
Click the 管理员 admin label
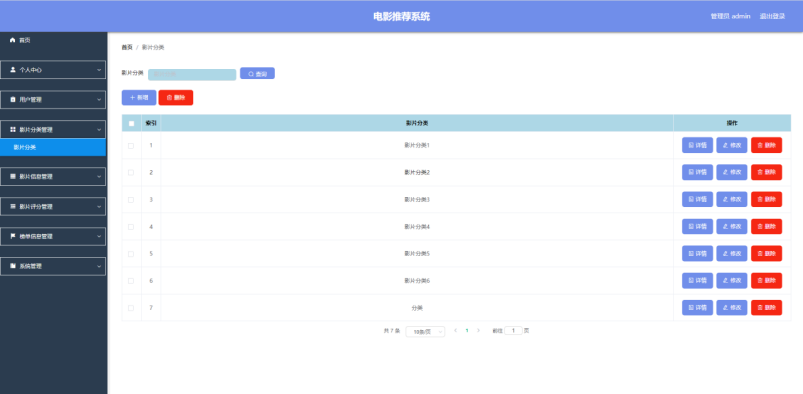tap(730, 16)
